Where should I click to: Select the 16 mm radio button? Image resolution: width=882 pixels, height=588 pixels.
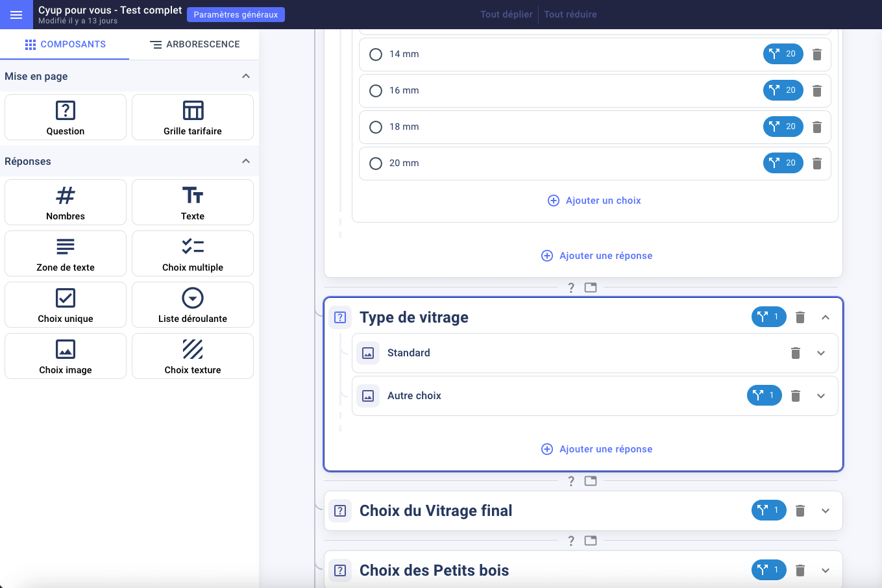coord(376,91)
